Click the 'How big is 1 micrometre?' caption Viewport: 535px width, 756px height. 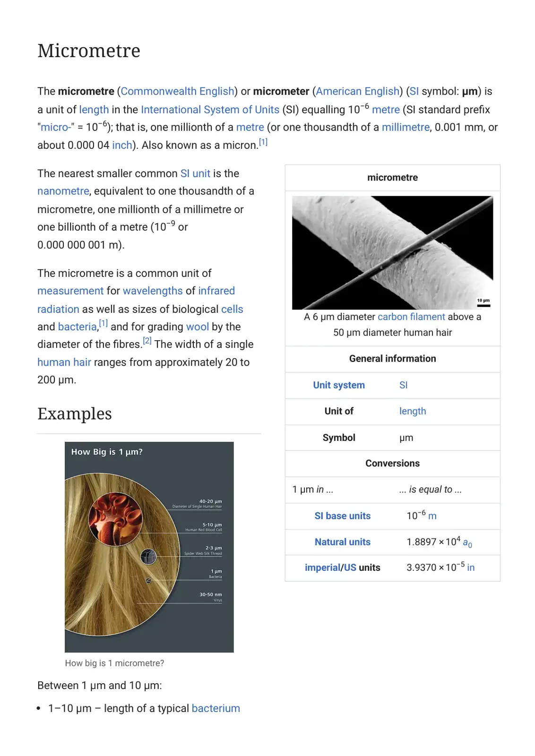point(114,663)
